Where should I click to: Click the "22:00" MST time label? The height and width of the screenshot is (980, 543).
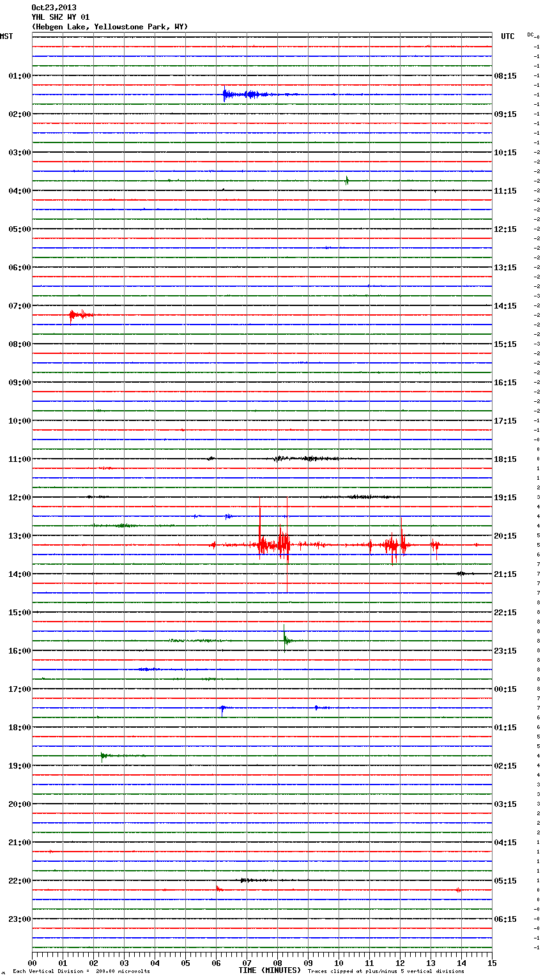20,881
